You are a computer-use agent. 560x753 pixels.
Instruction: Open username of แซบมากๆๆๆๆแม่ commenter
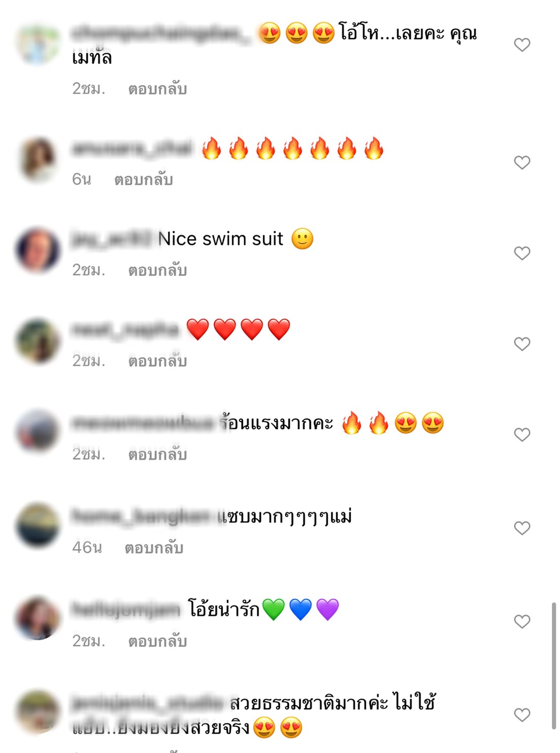tap(141, 517)
